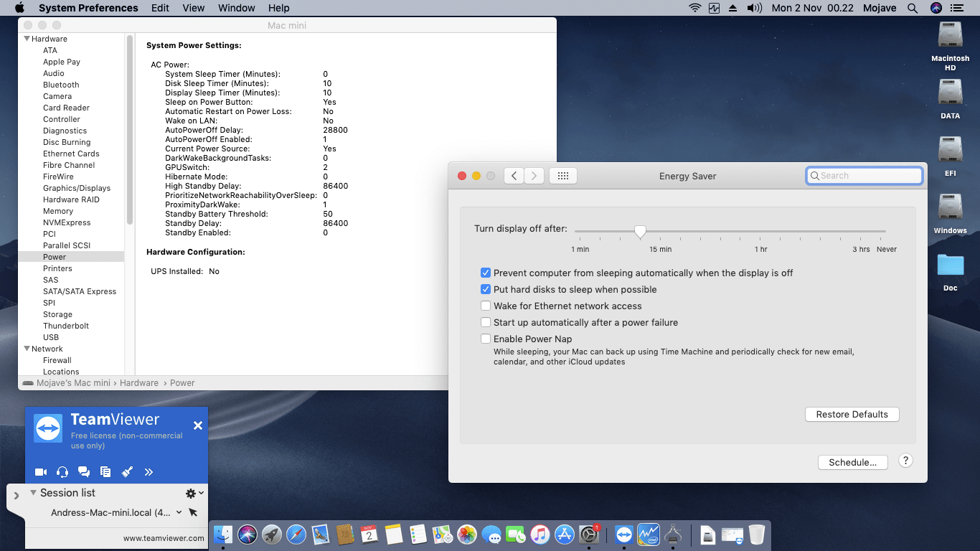Check the Enable Power Nap checkbox
980x551 pixels.
pyautogui.click(x=486, y=339)
